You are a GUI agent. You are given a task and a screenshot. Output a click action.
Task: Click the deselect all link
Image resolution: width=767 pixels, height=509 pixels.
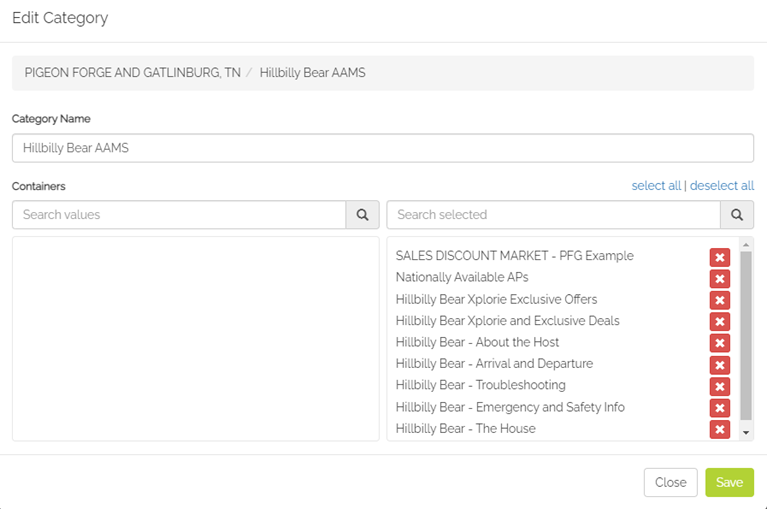(x=722, y=186)
